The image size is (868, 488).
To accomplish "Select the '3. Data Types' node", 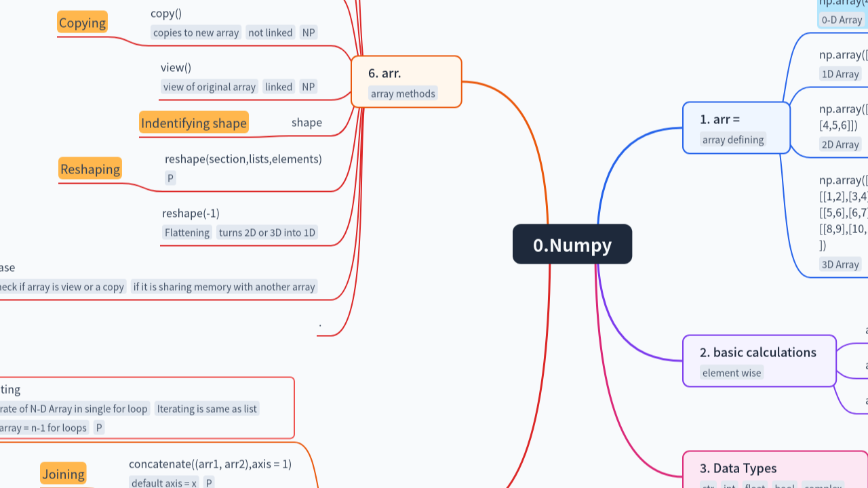I will pos(738,468).
